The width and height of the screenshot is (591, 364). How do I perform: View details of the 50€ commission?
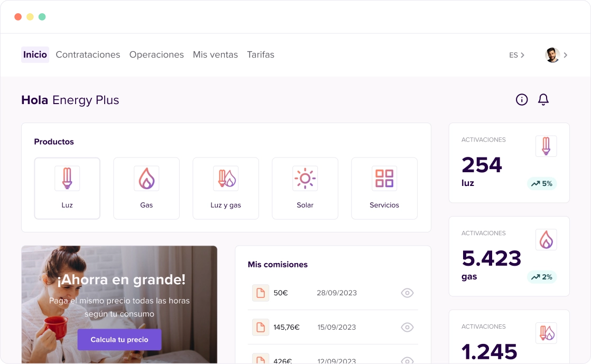(x=407, y=293)
